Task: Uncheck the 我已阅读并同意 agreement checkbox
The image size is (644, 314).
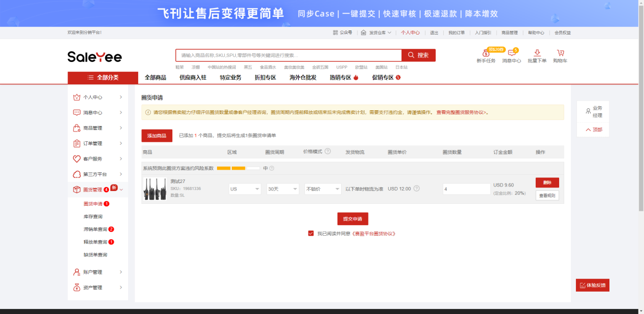Action: point(311,234)
